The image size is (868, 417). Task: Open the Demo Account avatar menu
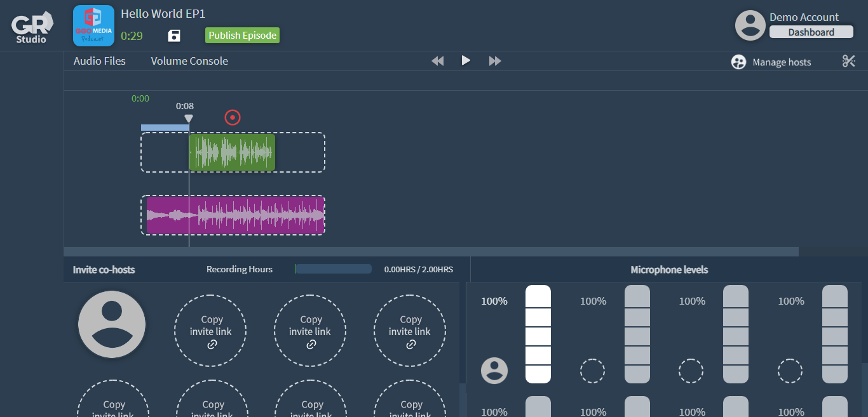coord(750,25)
